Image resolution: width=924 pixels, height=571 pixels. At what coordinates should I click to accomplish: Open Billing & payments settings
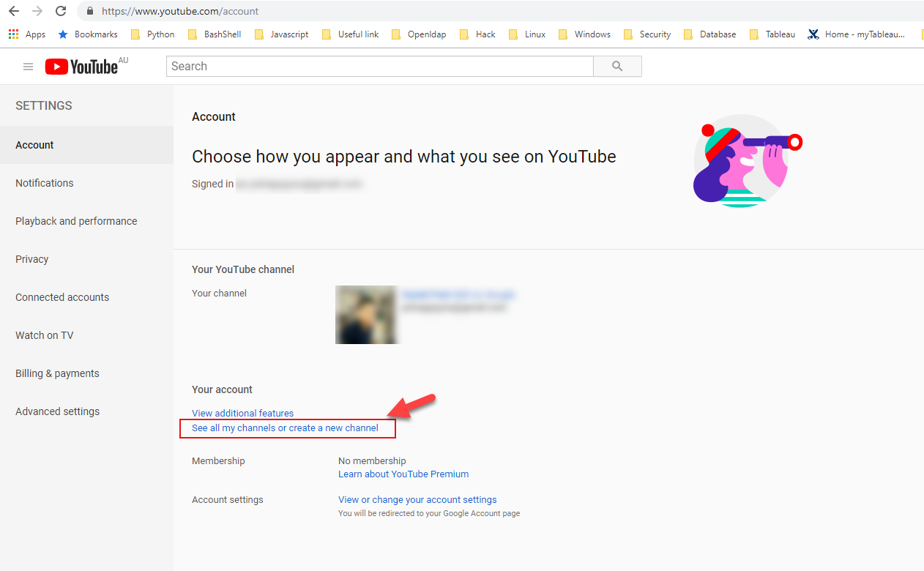pos(86,373)
